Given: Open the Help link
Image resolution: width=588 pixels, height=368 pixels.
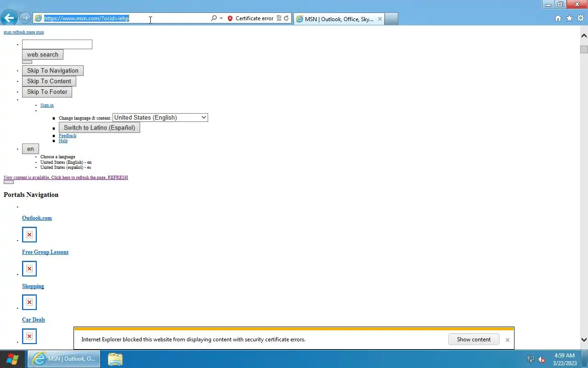Looking at the screenshot, I should coord(63,141).
